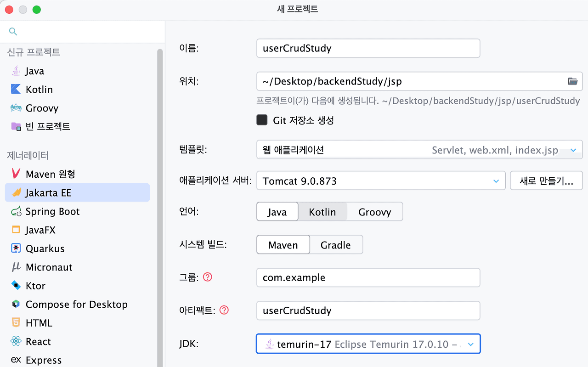
Task: Click the 이름 name input field
Action: pos(368,48)
